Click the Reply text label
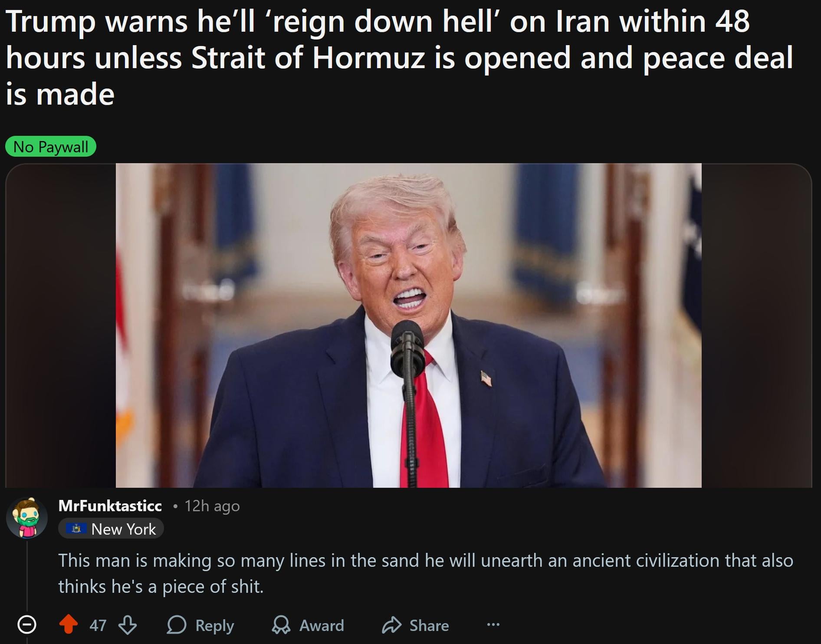The width and height of the screenshot is (821, 644). tap(214, 625)
